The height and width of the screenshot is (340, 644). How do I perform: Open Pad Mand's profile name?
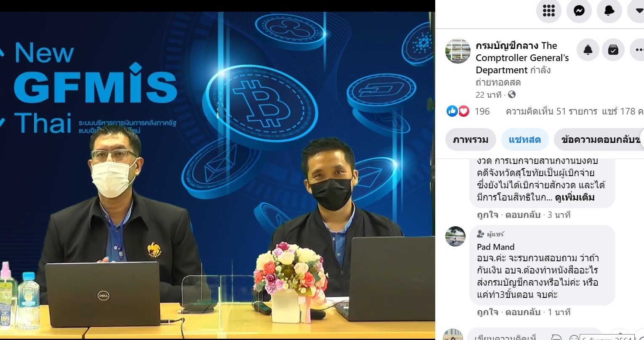(x=496, y=247)
